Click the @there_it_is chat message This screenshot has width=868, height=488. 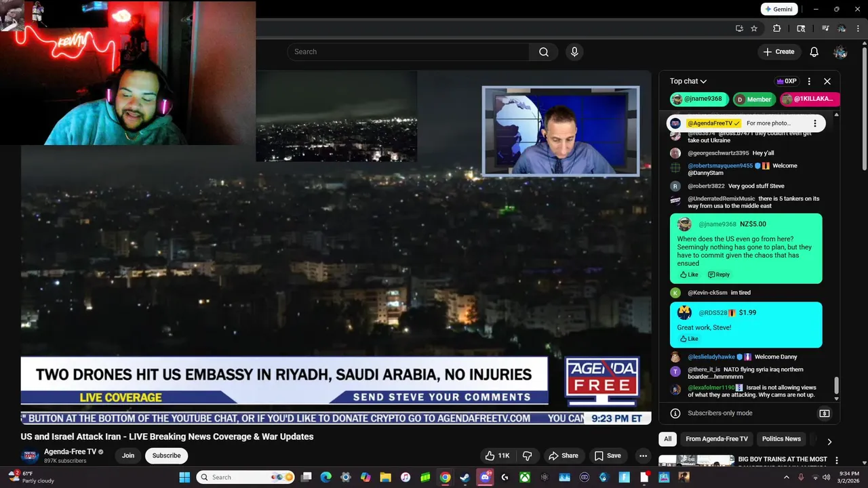(x=746, y=373)
